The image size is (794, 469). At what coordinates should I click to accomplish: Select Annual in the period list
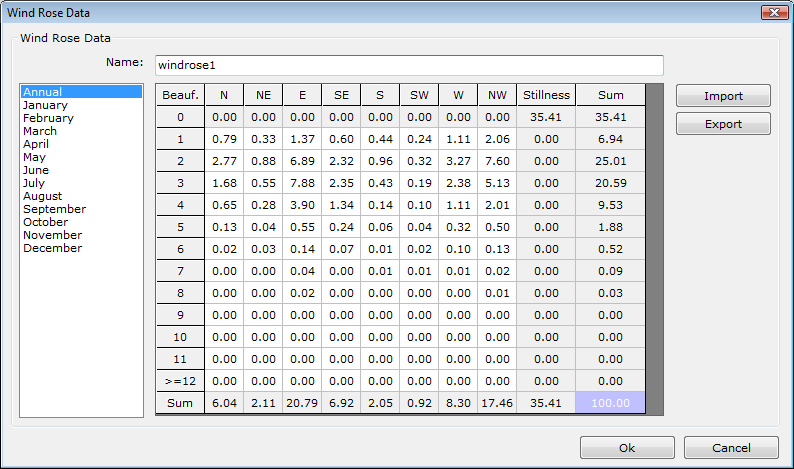click(x=43, y=92)
